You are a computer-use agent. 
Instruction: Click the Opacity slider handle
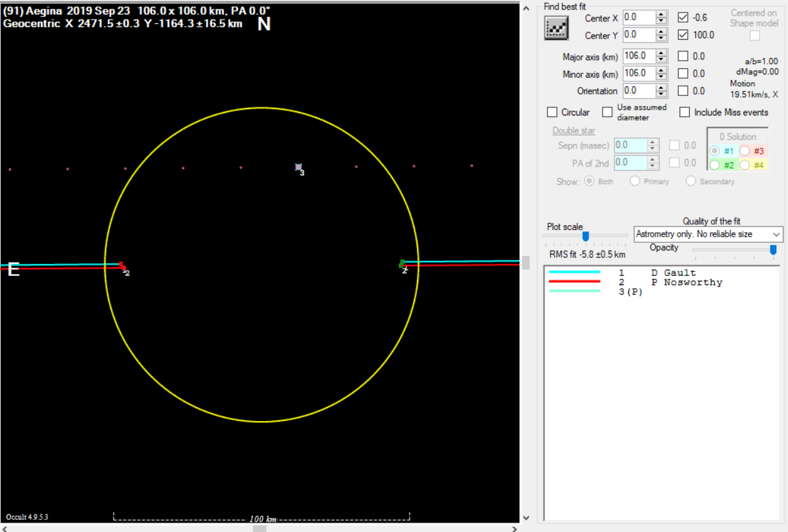click(x=773, y=250)
